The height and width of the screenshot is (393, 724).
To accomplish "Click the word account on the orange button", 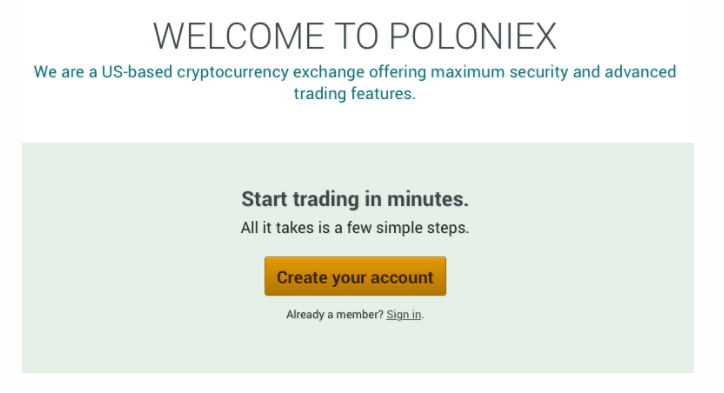I will pos(402,278).
